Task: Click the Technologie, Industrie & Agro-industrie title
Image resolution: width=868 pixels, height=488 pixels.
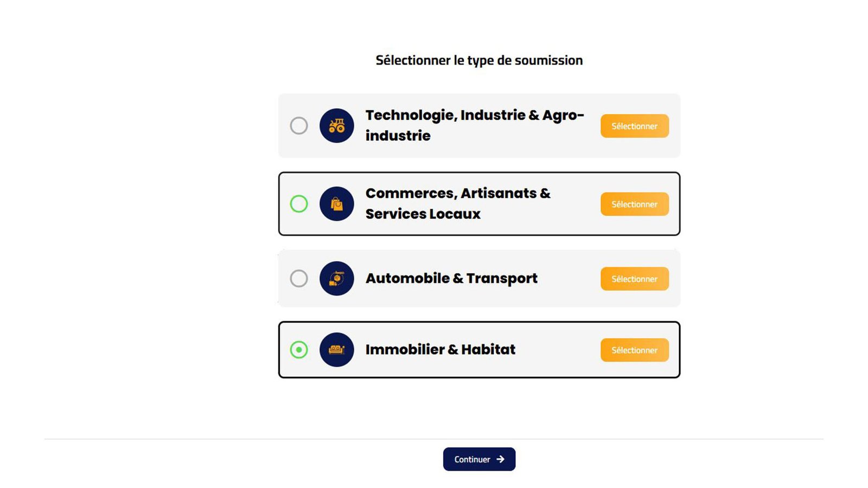Action: [474, 125]
